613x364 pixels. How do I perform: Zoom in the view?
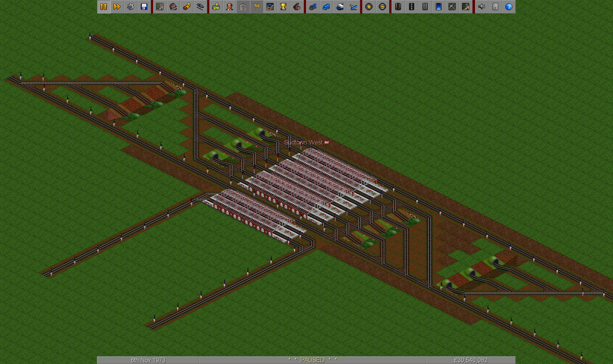point(369,7)
